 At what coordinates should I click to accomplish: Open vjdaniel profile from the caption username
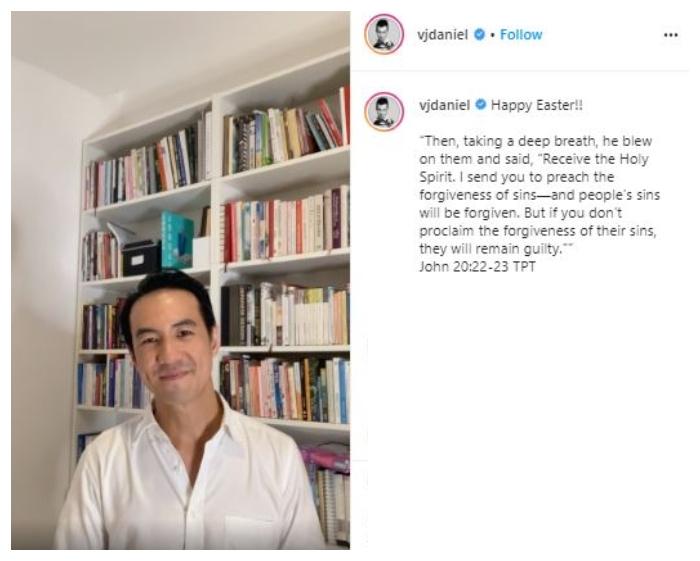[444, 105]
